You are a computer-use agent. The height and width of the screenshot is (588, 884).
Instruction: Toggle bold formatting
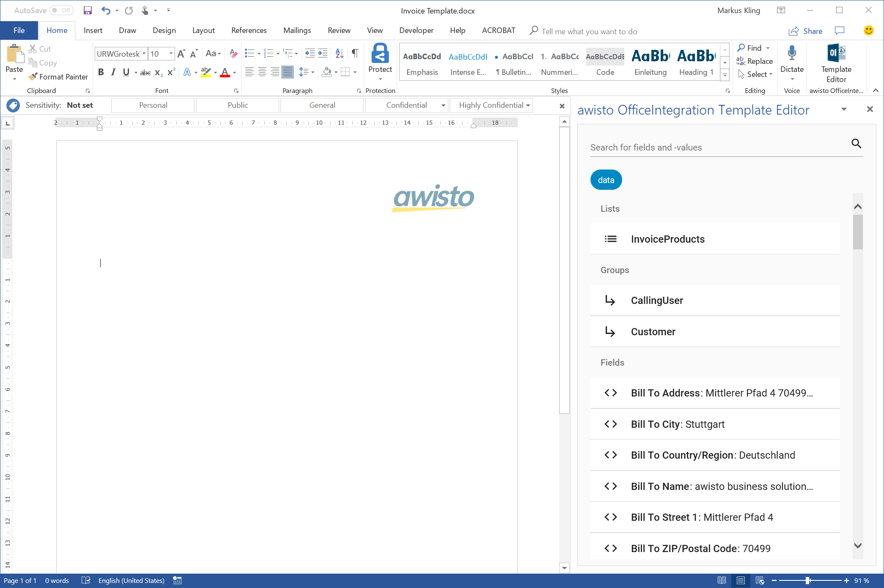101,73
